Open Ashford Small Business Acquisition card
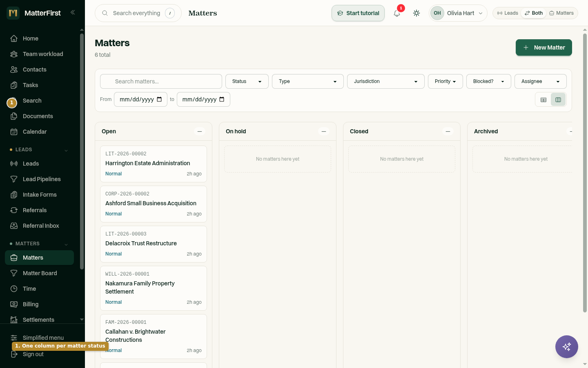 154,204
